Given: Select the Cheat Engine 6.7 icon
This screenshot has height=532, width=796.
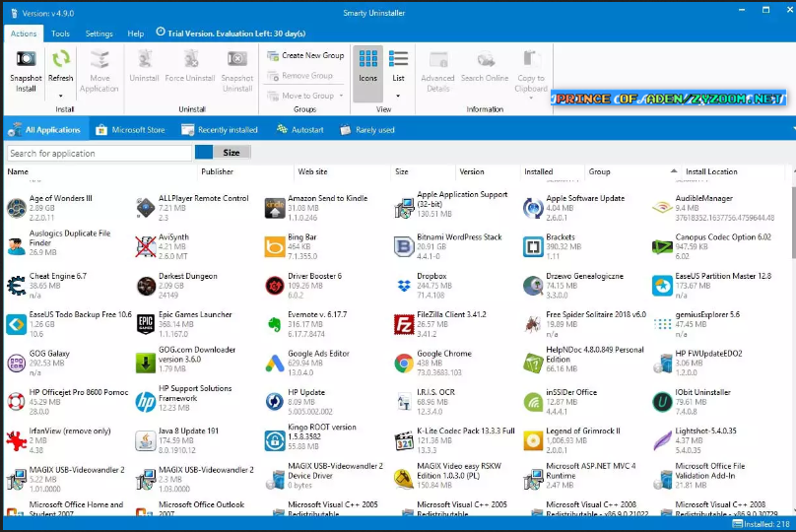Looking at the screenshot, I should [x=17, y=286].
